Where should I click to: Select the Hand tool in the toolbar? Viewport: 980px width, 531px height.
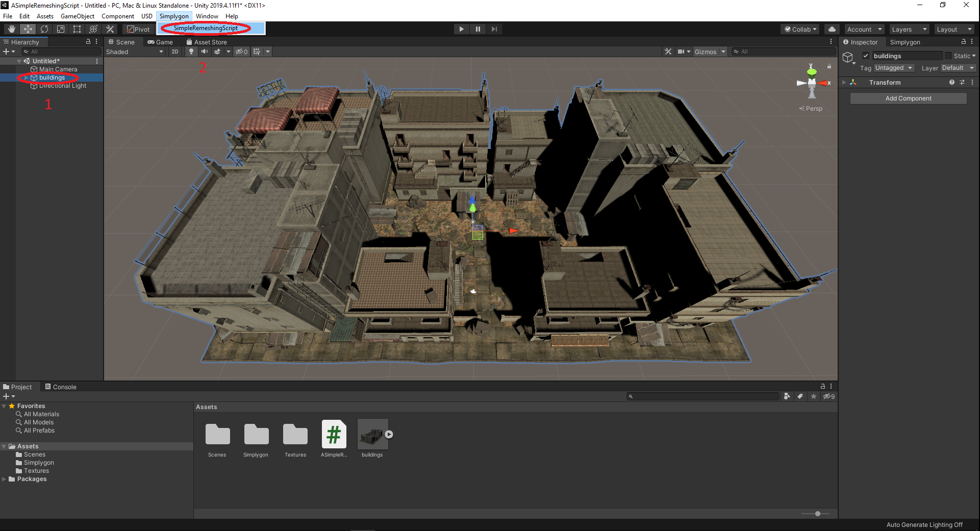11,29
